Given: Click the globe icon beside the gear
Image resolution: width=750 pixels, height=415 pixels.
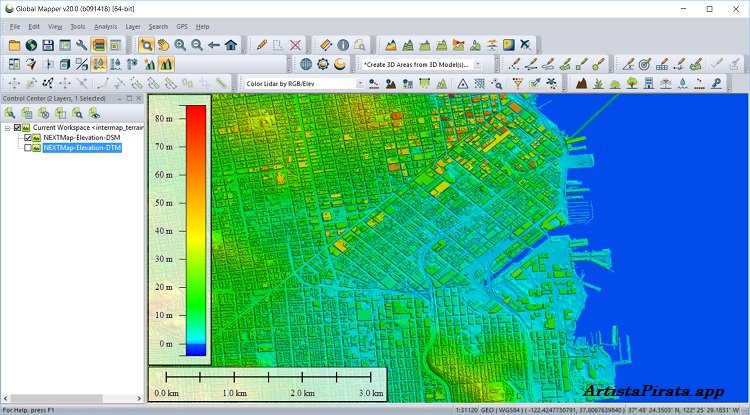Looking at the screenshot, I should click(306, 64).
